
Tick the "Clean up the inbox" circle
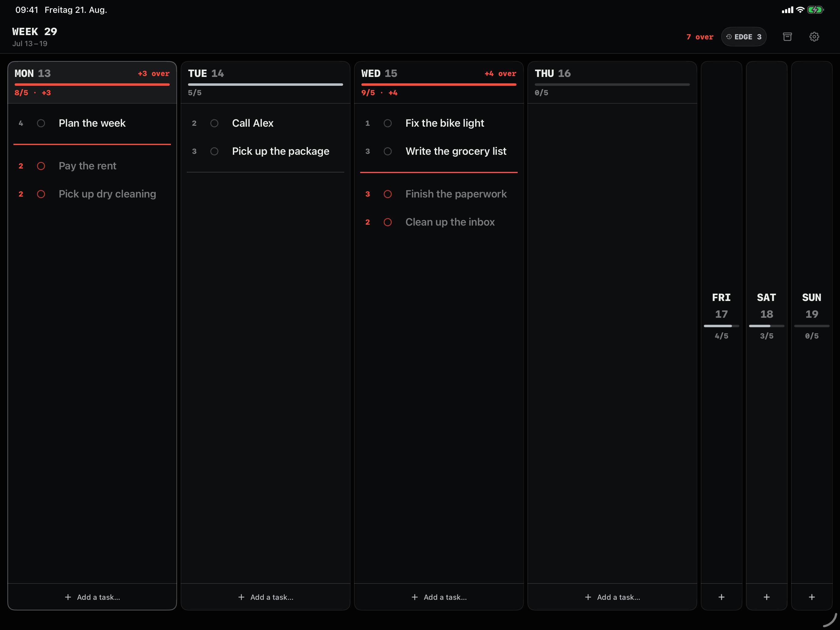point(388,222)
